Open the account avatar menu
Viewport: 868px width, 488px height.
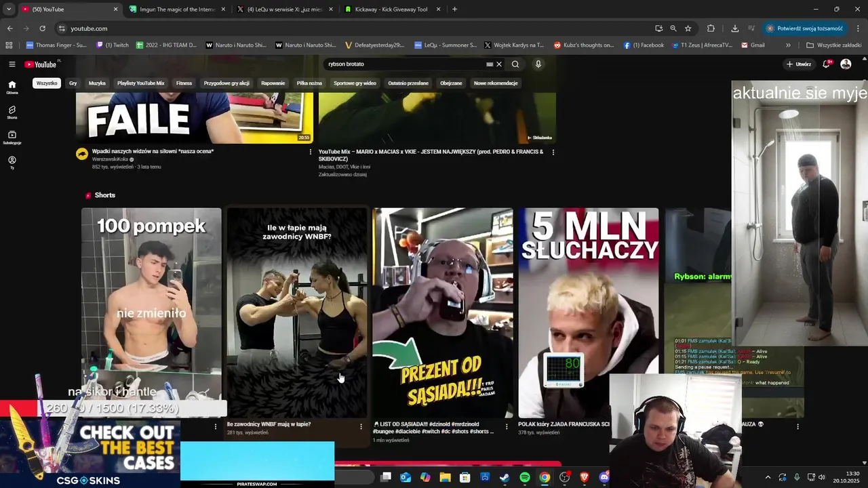click(846, 64)
